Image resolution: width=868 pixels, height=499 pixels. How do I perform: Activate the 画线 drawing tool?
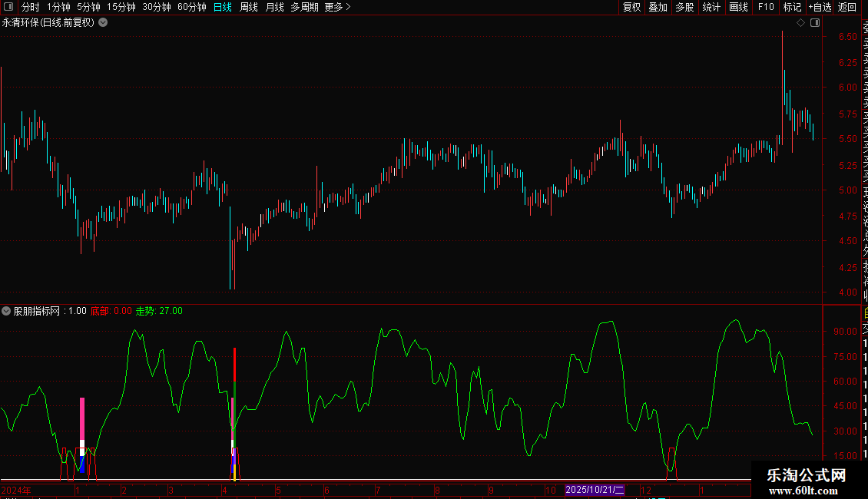(738, 7)
